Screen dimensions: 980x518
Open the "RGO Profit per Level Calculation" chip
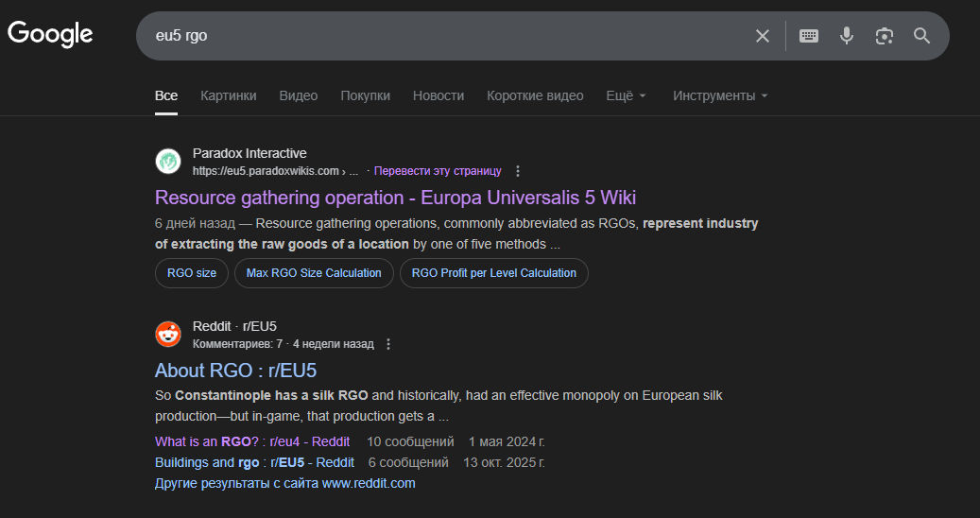click(x=493, y=273)
